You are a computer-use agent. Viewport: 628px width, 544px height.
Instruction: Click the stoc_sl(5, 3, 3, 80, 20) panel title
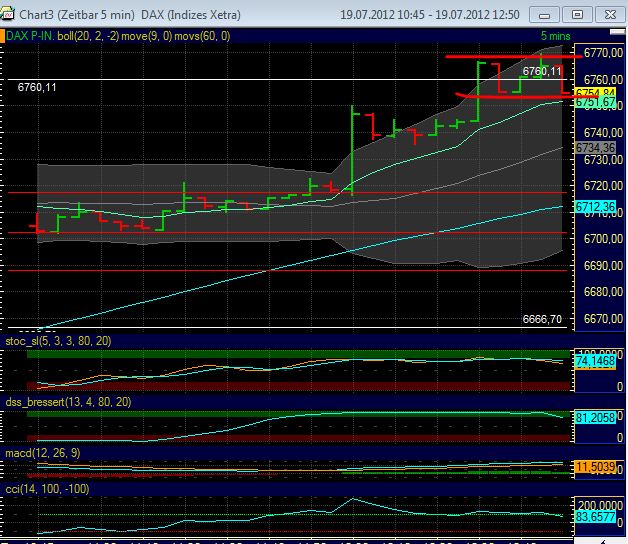tap(58, 341)
